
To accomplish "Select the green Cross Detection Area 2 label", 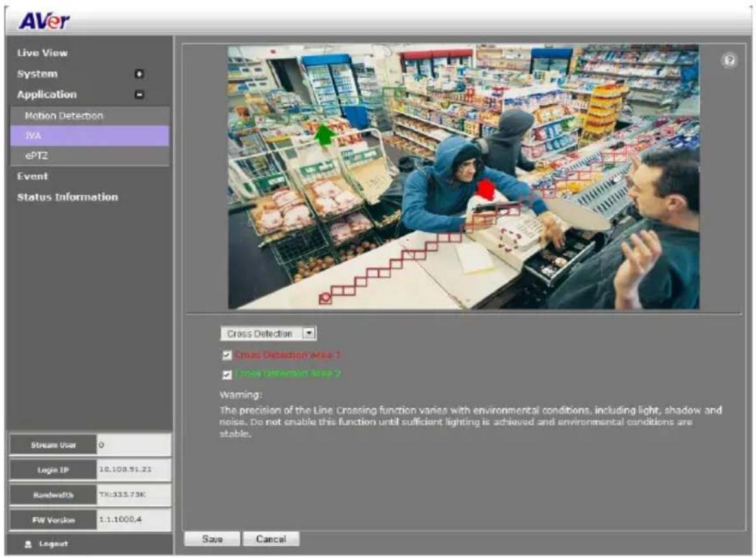I will click(x=288, y=374).
